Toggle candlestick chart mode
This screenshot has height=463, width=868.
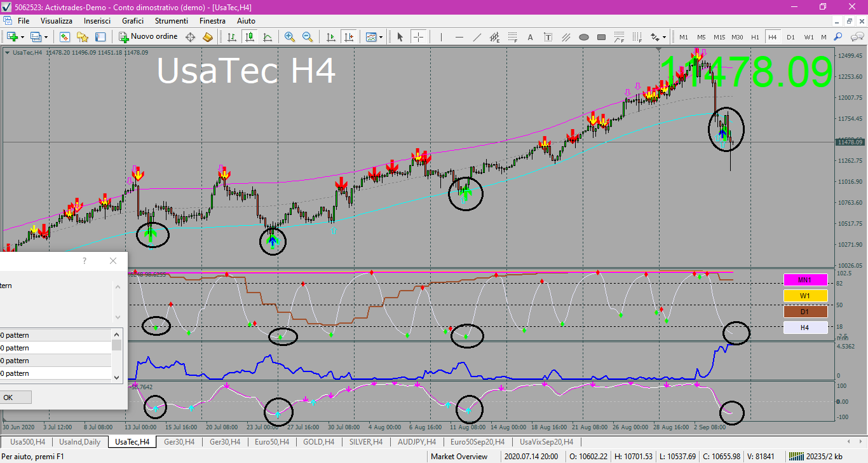pyautogui.click(x=250, y=37)
